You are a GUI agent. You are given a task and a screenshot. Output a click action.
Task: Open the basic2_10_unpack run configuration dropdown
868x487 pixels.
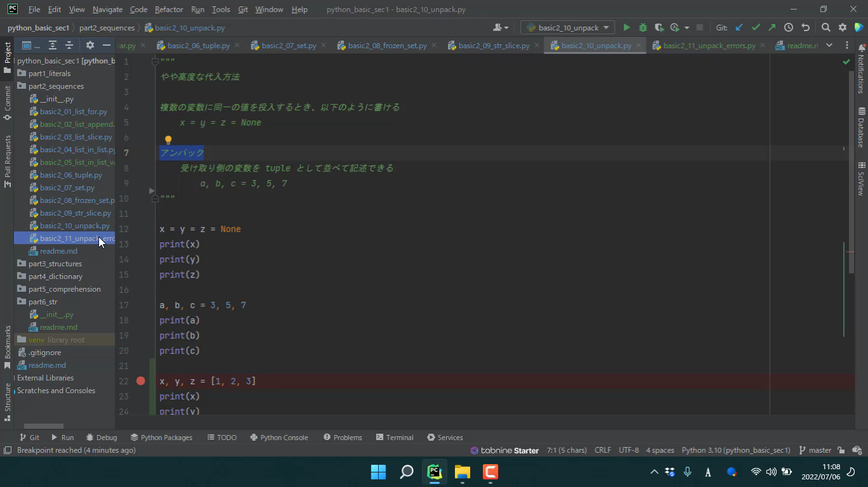click(568, 27)
